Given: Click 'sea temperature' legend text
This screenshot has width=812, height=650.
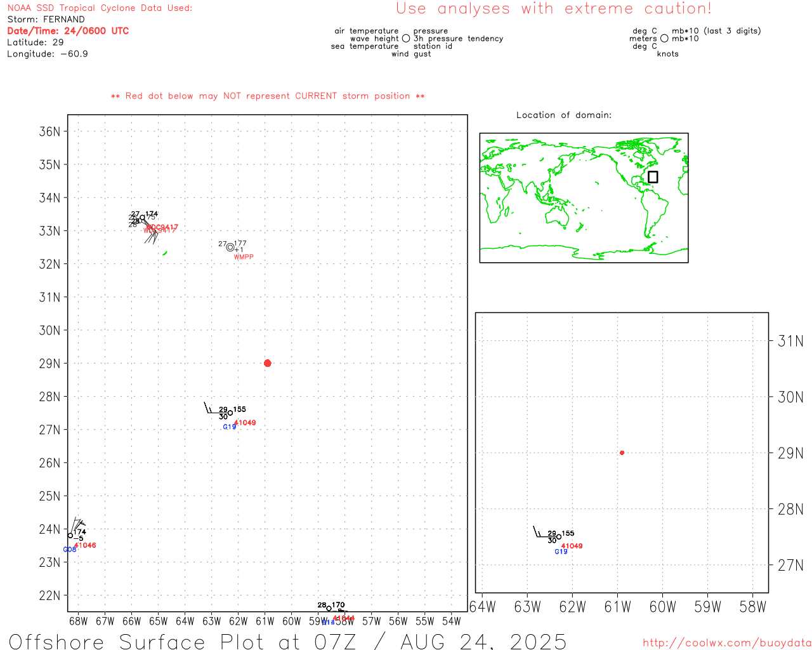Looking at the screenshot, I should pos(365,46).
